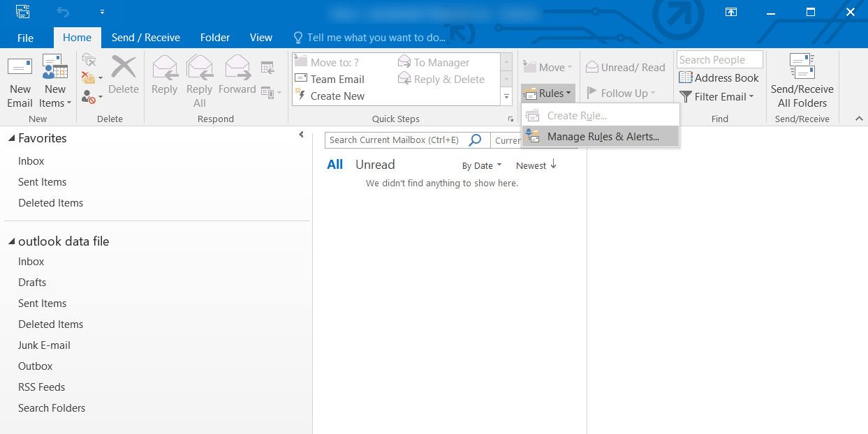Collapse the ribbon with the chevron
Screen dimensions: 868x434
858,118
